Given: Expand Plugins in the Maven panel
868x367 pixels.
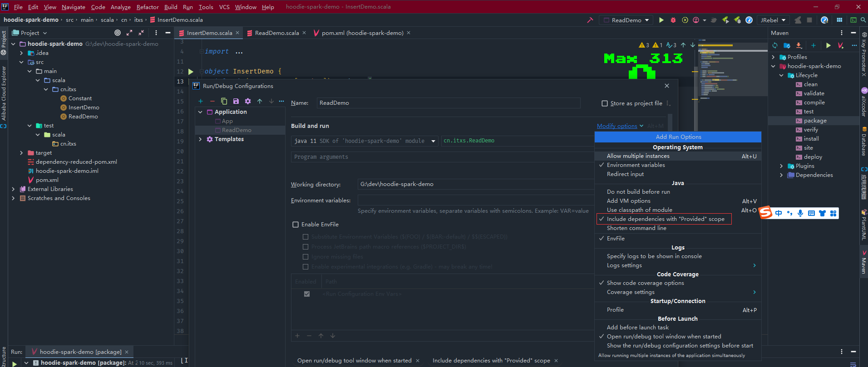Looking at the screenshot, I should [781, 166].
